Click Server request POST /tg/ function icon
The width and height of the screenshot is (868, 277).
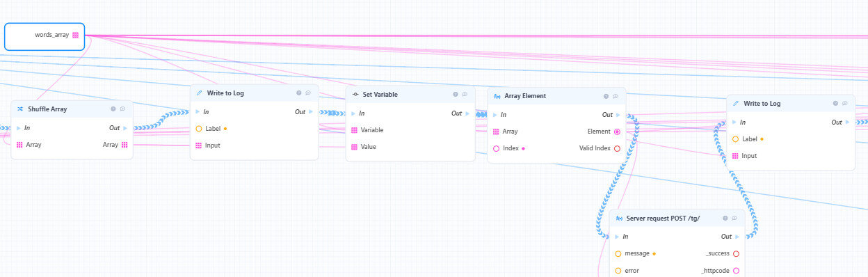coord(620,218)
